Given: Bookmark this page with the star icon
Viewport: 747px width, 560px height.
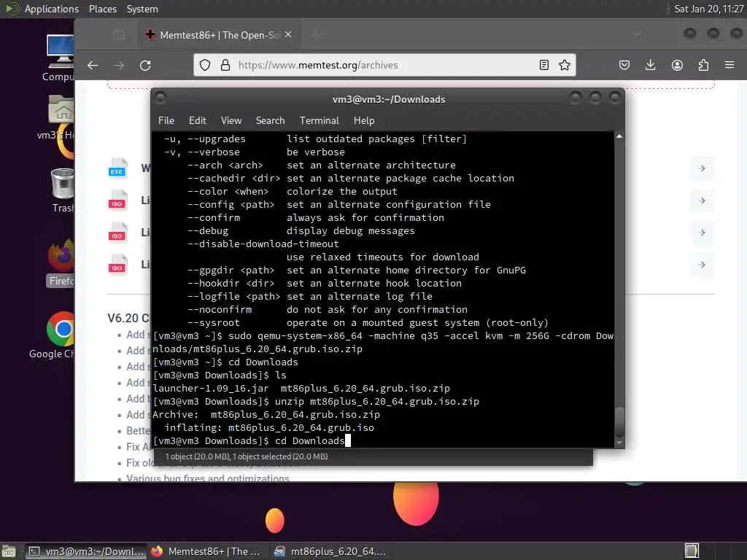Looking at the screenshot, I should click(565, 65).
